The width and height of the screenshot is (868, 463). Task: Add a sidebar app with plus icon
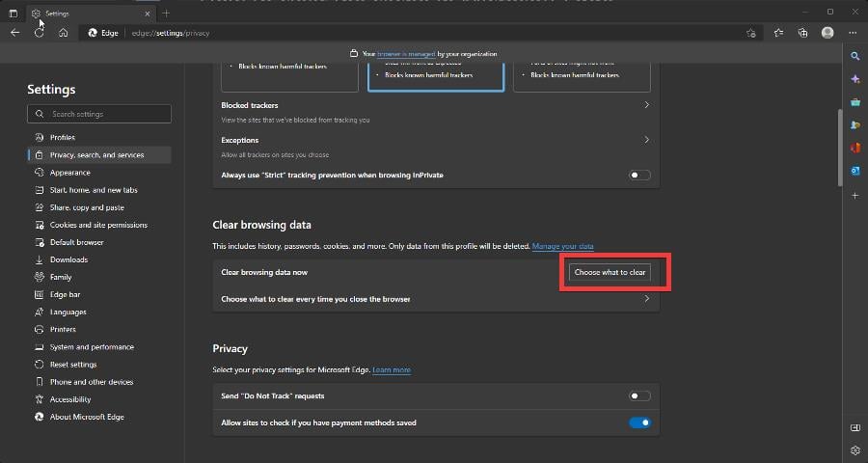tap(855, 196)
